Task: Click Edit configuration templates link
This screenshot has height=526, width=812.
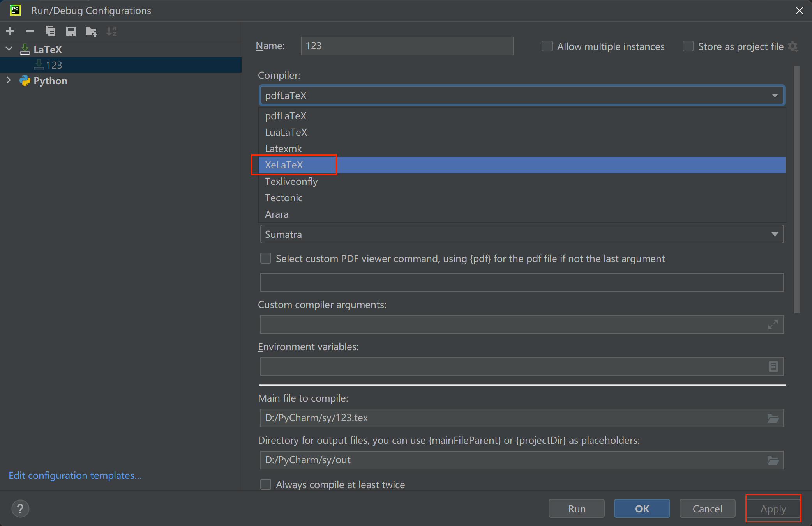Action: tap(75, 475)
